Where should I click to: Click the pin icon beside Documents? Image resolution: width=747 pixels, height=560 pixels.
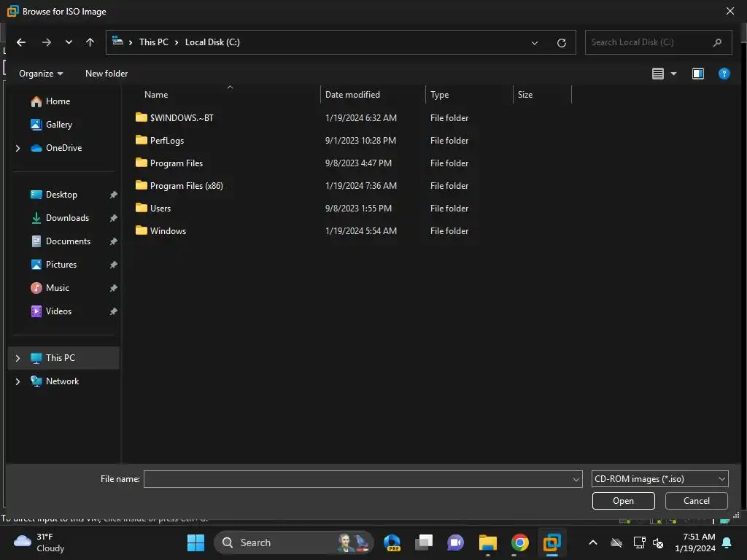pos(113,241)
